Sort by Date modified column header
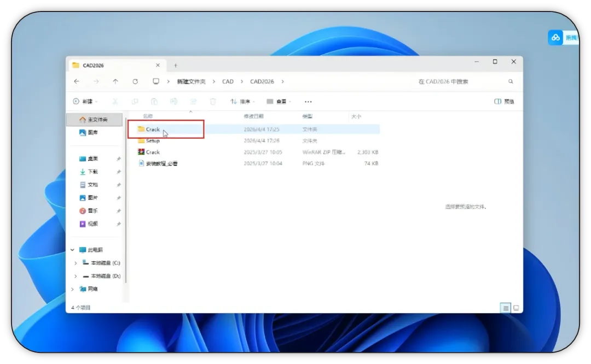The width and height of the screenshot is (591, 364). click(254, 116)
